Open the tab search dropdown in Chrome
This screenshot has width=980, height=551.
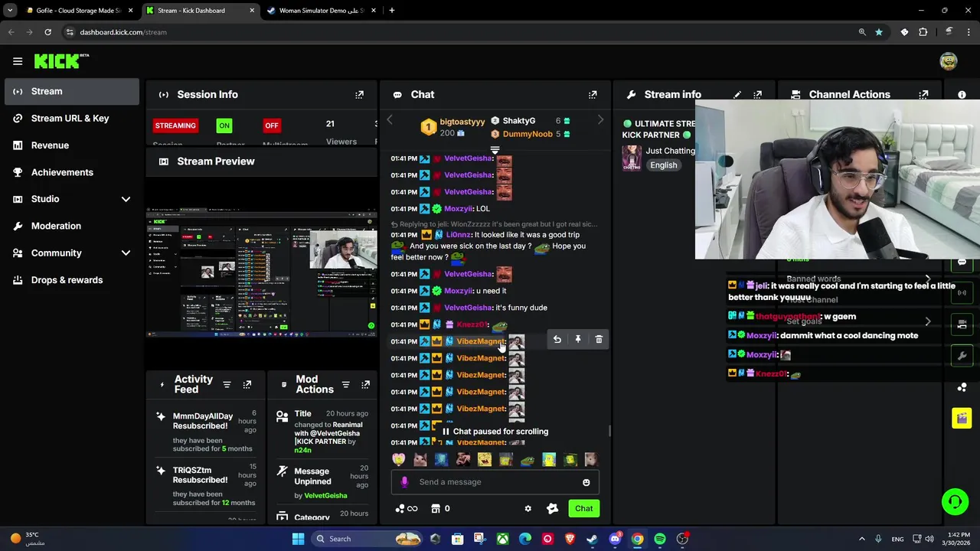click(x=10, y=11)
